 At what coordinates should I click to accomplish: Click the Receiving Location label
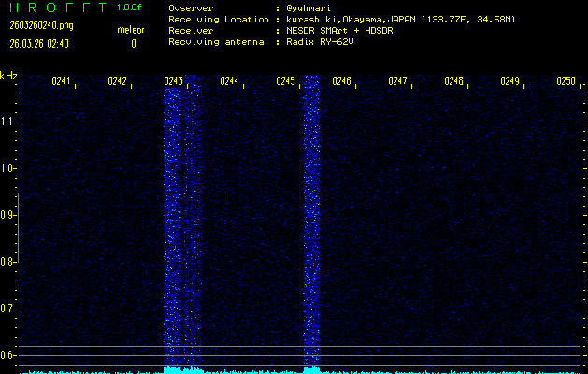(x=219, y=20)
